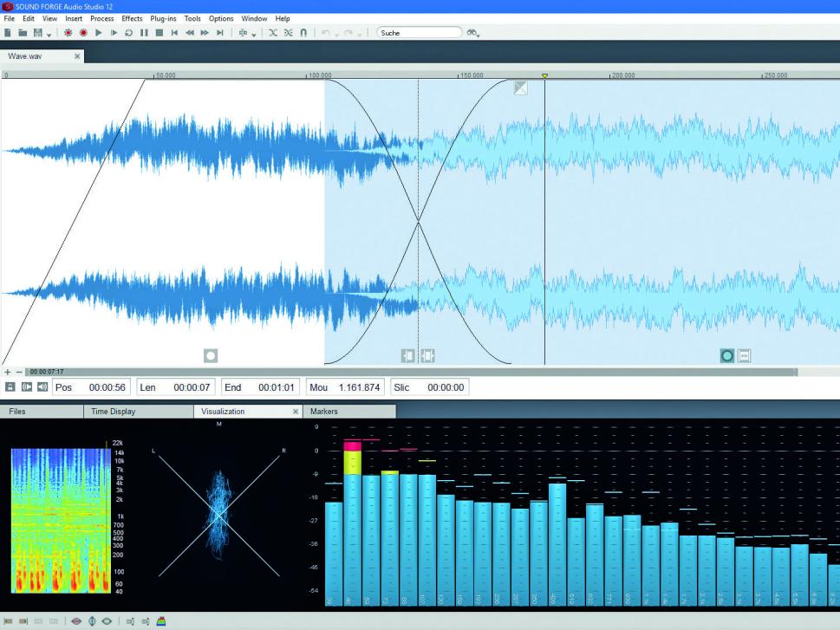
Task: Open the Time Display tab
Action: pyautogui.click(x=114, y=412)
